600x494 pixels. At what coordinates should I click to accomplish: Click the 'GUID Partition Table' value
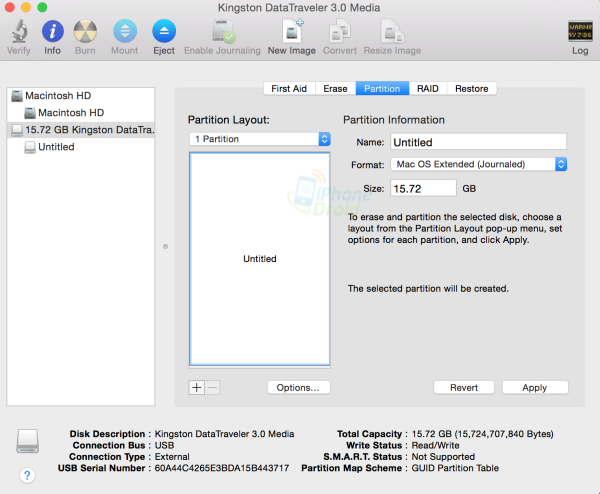pos(455,468)
